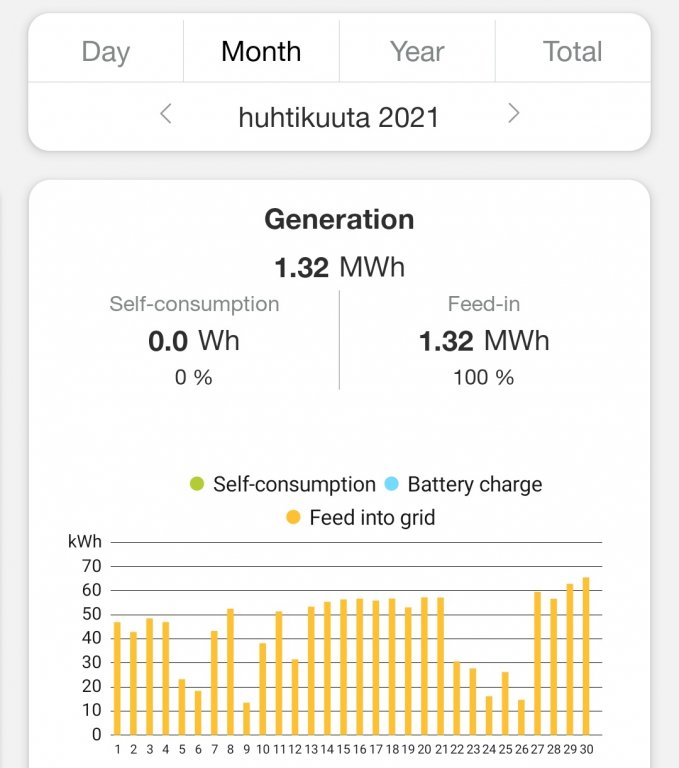Tap the bar for day 9
This screenshot has width=679, height=768.
[246, 718]
